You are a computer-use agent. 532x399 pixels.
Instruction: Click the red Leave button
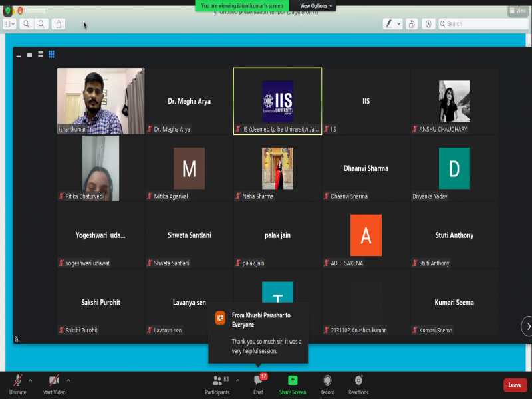click(x=515, y=385)
